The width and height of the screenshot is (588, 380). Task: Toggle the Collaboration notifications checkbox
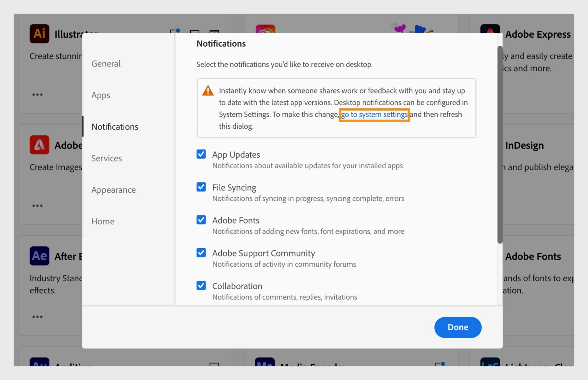pyautogui.click(x=201, y=286)
